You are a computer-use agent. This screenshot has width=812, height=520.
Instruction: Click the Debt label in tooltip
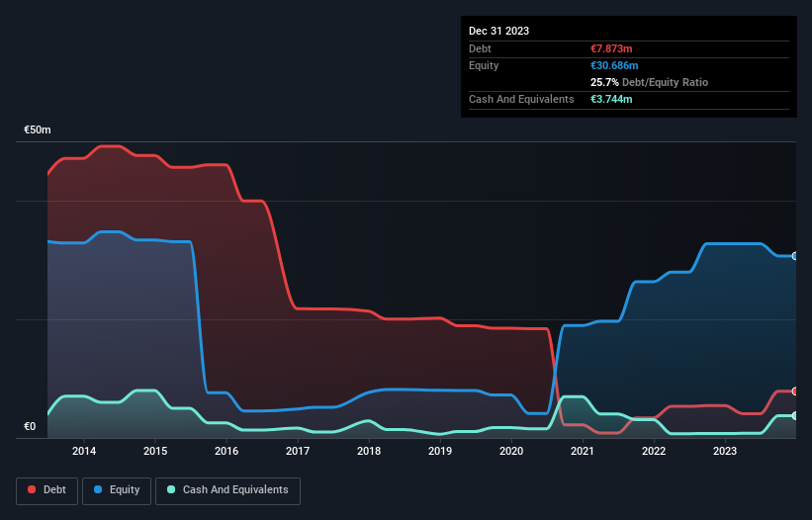[480, 48]
